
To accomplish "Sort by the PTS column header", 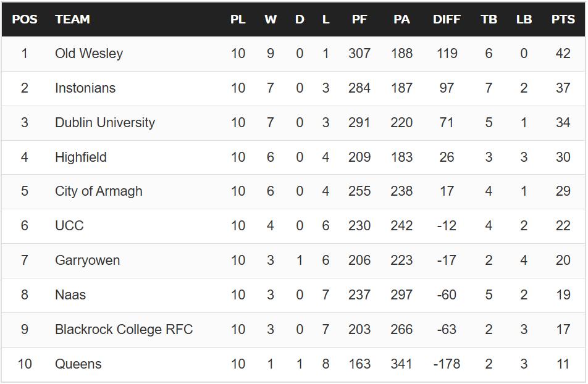I will coord(563,19).
